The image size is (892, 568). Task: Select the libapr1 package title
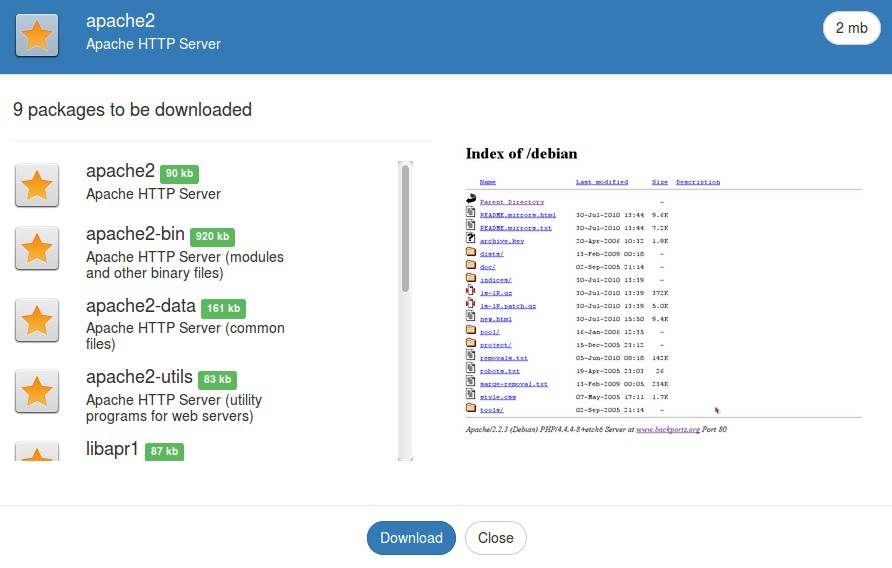[x=112, y=448]
